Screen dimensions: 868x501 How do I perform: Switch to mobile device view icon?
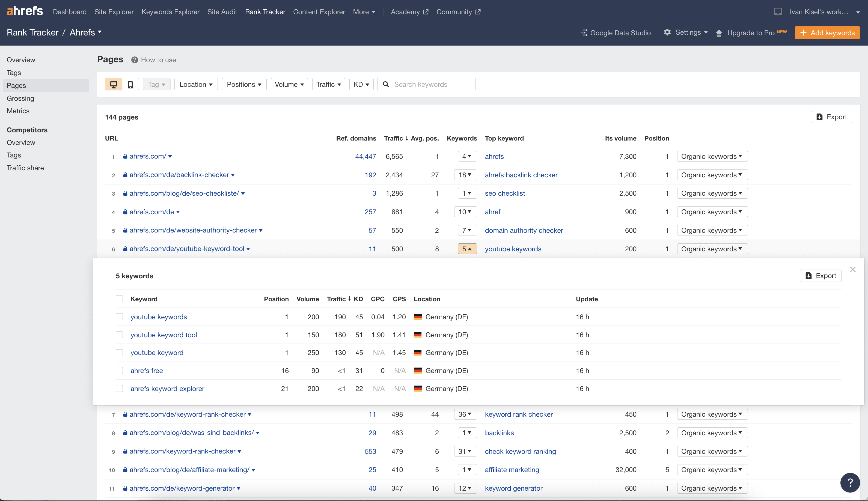(x=130, y=84)
